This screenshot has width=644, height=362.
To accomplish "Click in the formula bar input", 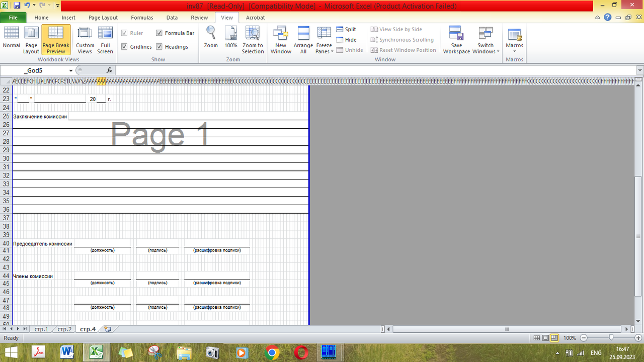I will click(376, 70).
